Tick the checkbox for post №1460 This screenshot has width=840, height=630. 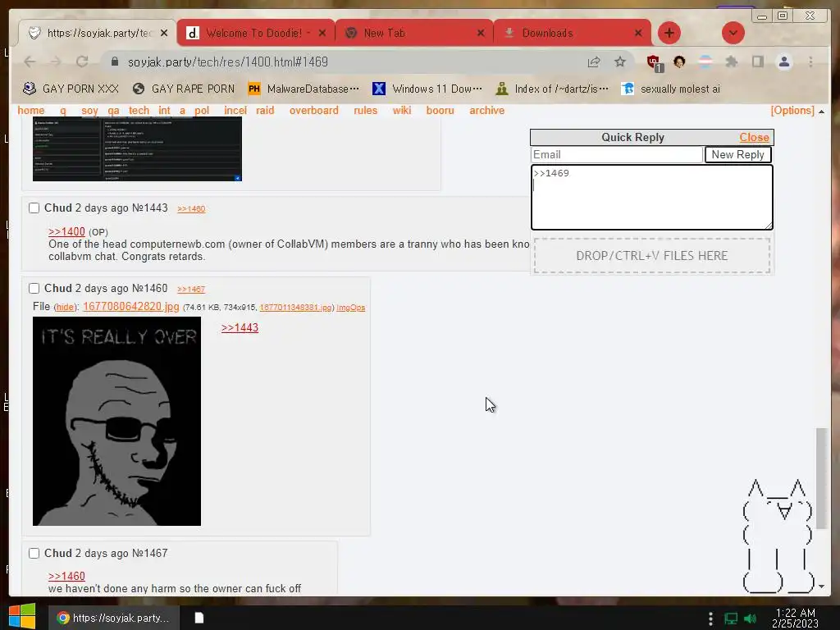point(34,288)
